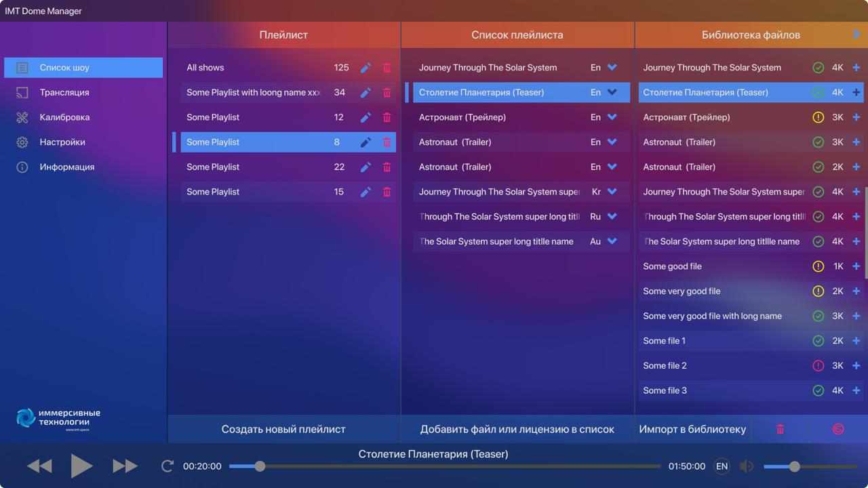Screen dimensions: 868x488
Task: Open Список шоу in sidebar
Action: tap(83, 68)
